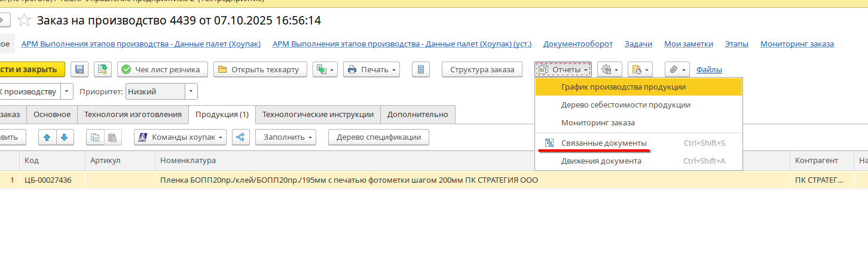Select Связанные документы menu item
The image size is (868, 258).
[x=603, y=143]
